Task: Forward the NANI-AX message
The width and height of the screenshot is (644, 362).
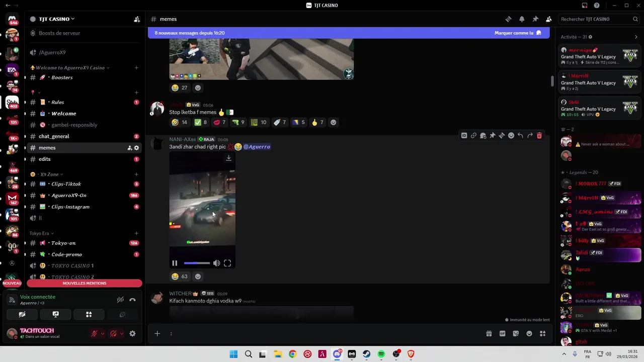Action: pyautogui.click(x=530, y=136)
